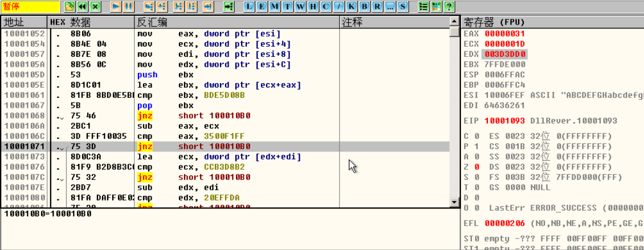Click the Step Into toolbar icon
Screen dimensions: 644x250
(149, 6)
